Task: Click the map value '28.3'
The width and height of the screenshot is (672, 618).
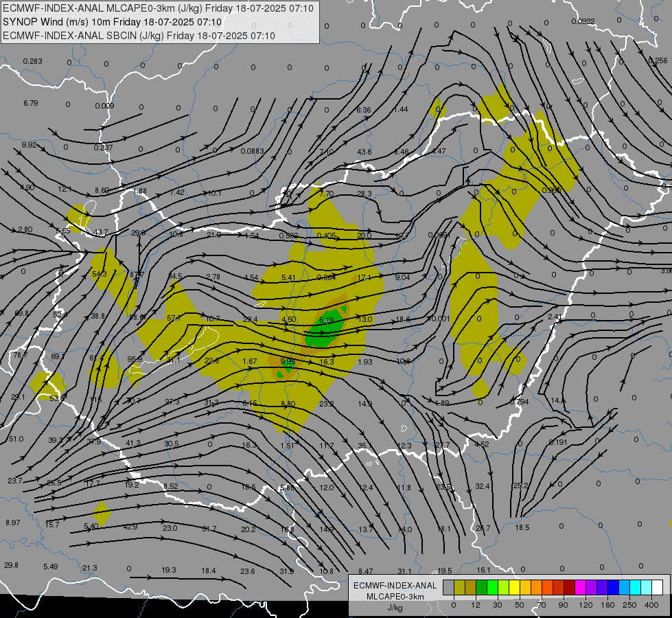Action: coord(364,194)
